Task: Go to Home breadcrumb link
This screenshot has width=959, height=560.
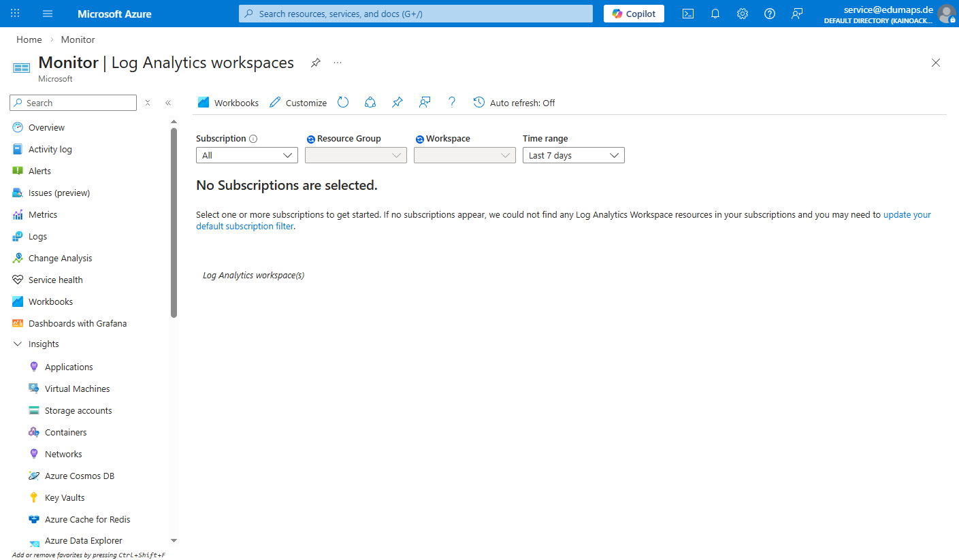Action: [29, 39]
